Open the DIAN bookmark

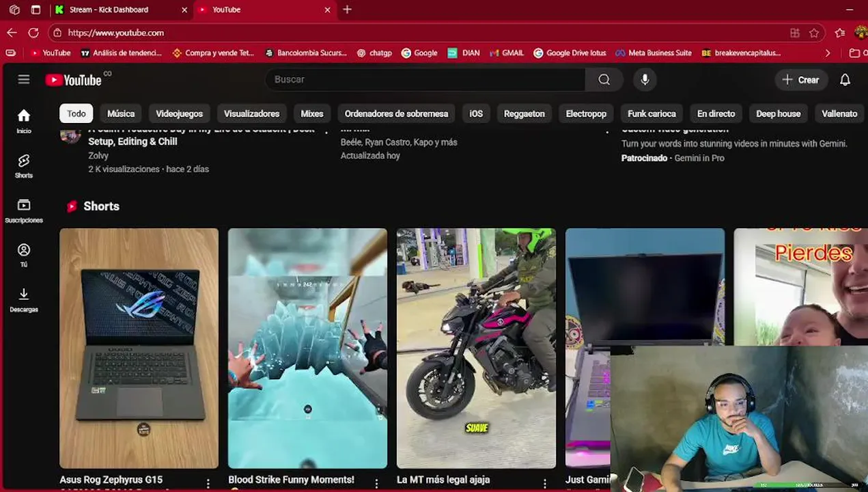[464, 53]
